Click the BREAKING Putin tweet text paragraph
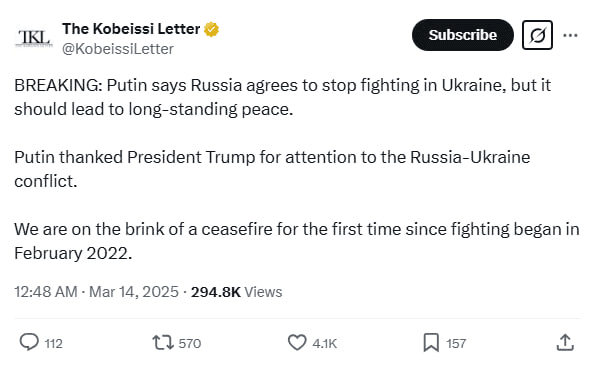This screenshot has width=591, height=365. coord(283,97)
